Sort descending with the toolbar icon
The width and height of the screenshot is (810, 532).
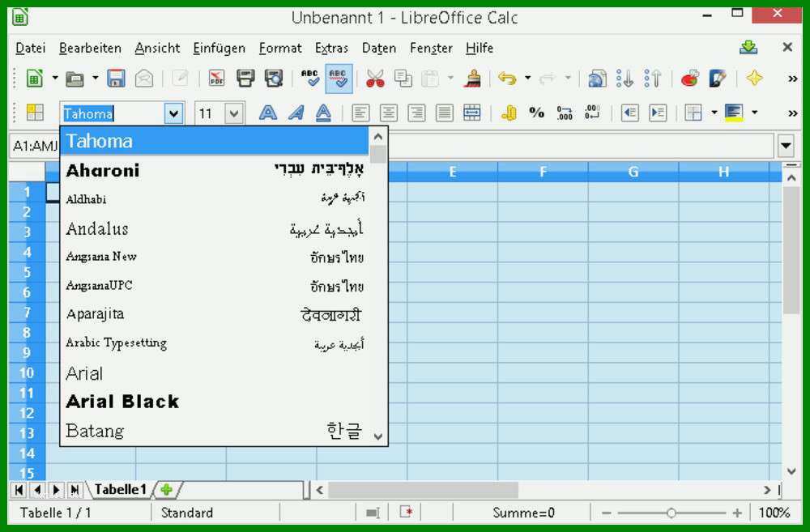(x=653, y=79)
